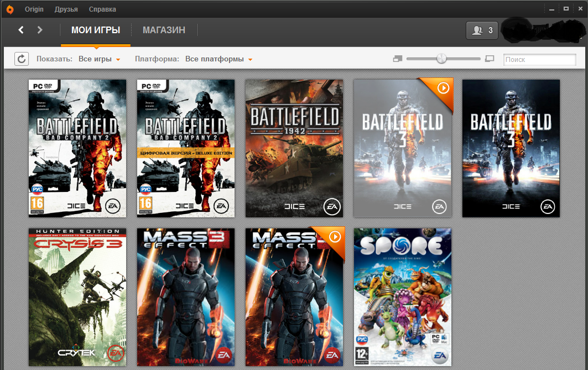Select small tile size icon

pyautogui.click(x=398, y=59)
